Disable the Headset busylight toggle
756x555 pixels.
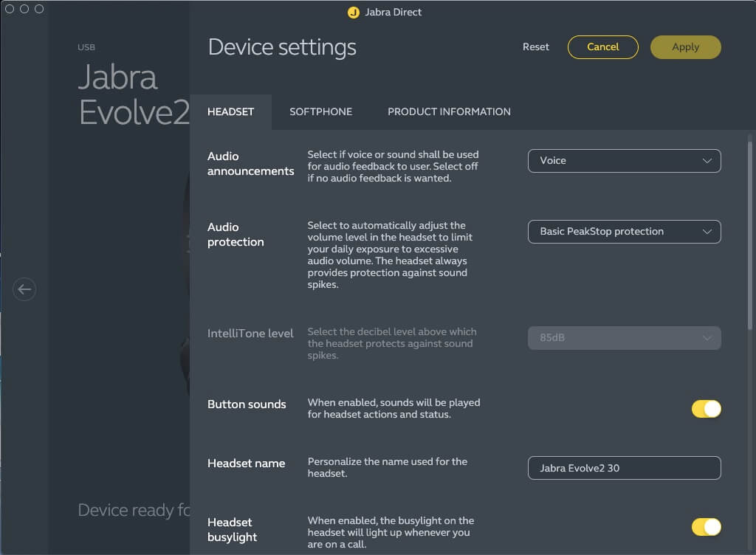pos(706,527)
